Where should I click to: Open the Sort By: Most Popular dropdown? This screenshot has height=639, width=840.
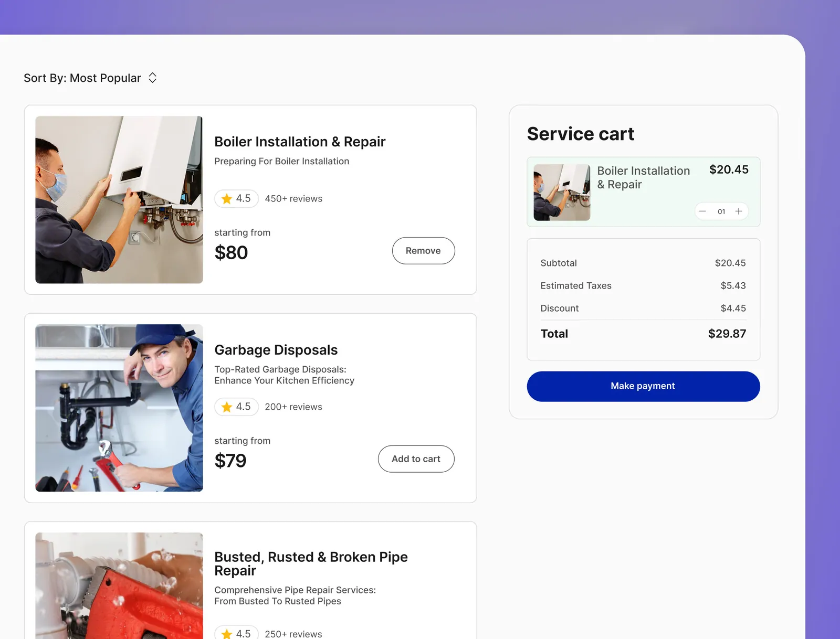pyautogui.click(x=90, y=78)
